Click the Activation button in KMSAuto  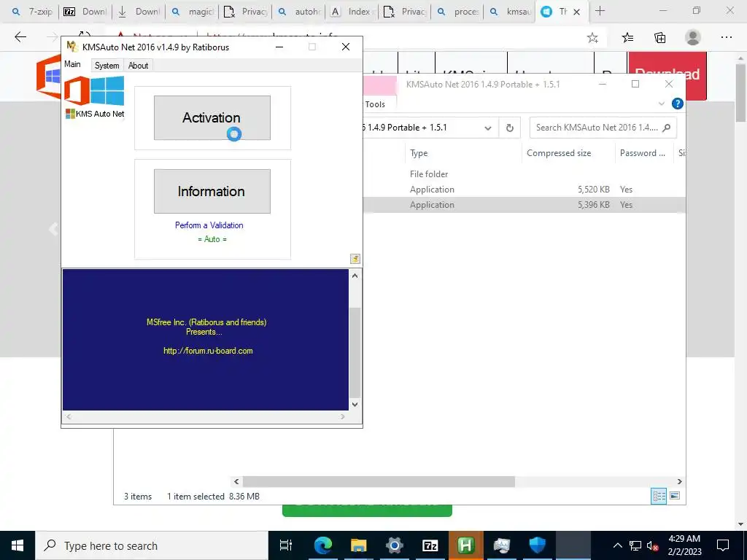212,117
